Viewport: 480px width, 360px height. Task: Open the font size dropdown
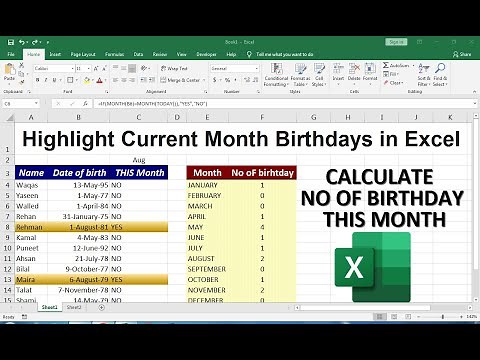89,68
